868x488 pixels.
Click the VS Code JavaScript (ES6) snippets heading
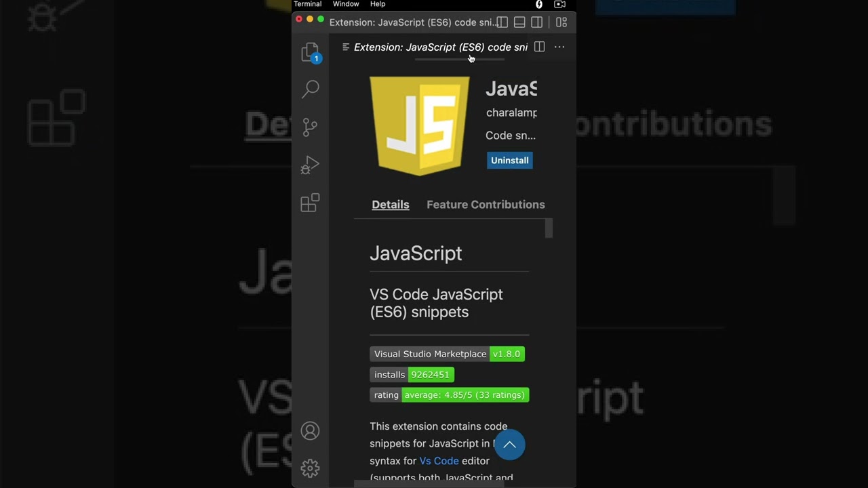pyautogui.click(x=436, y=303)
